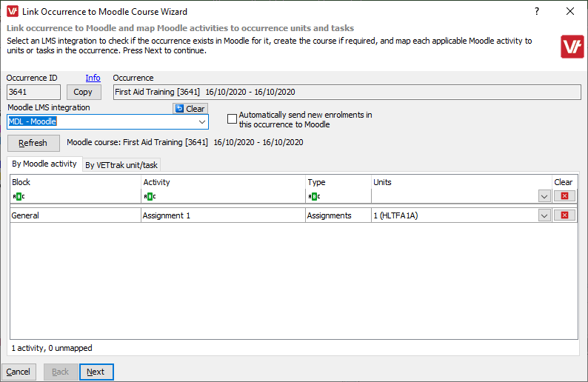Click the Type column ABC filter icon
The image size is (588, 382).
pos(314,196)
